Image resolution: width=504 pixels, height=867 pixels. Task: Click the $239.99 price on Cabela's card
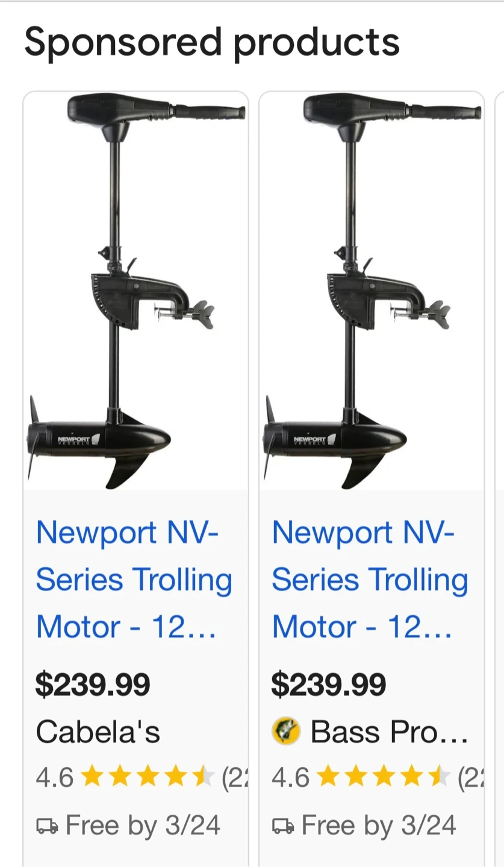[x=93, y=685]
